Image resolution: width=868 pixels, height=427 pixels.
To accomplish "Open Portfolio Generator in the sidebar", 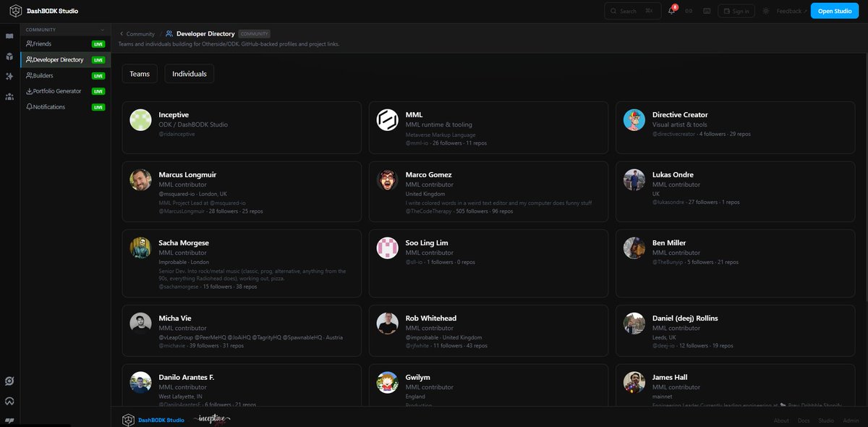I will (65, 91).
